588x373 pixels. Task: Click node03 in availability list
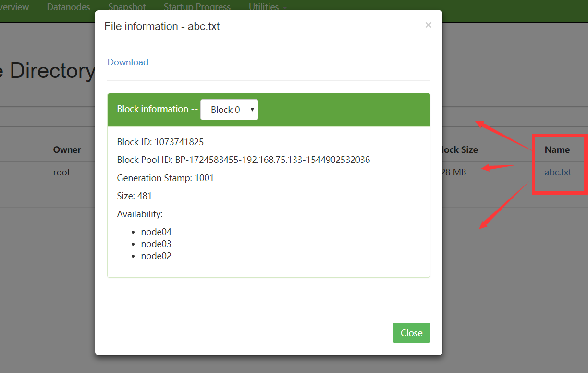tap(156, 244)
